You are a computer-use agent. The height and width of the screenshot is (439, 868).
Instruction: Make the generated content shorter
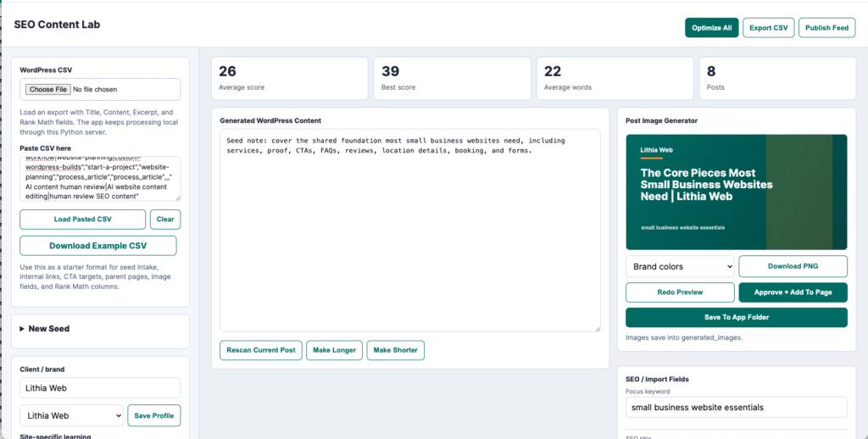[395, 350]
